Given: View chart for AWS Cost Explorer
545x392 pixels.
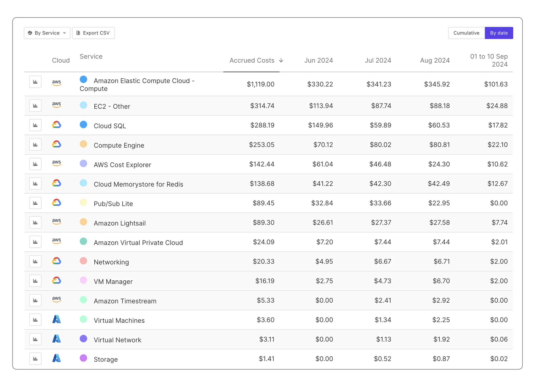Looking at the screenshot, I should (35, 164).
